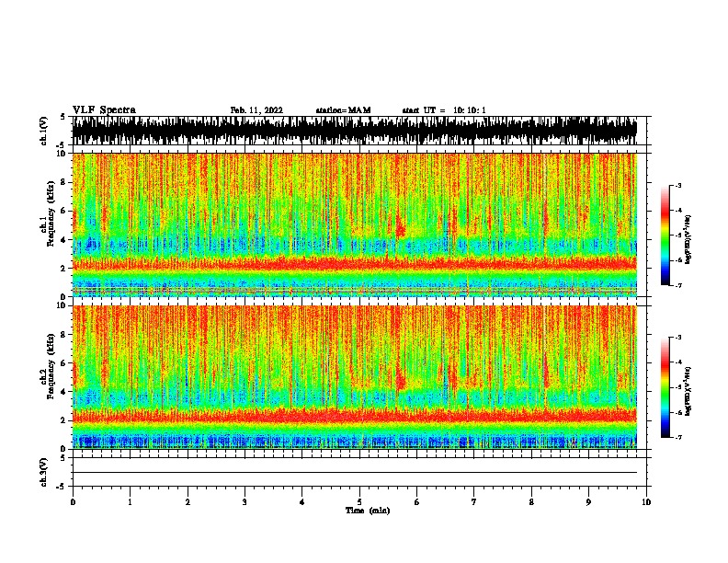The image size is (728, 563).
Task: Click the "2" kHz tick on ch.1 axis
Action: point(64,269)
